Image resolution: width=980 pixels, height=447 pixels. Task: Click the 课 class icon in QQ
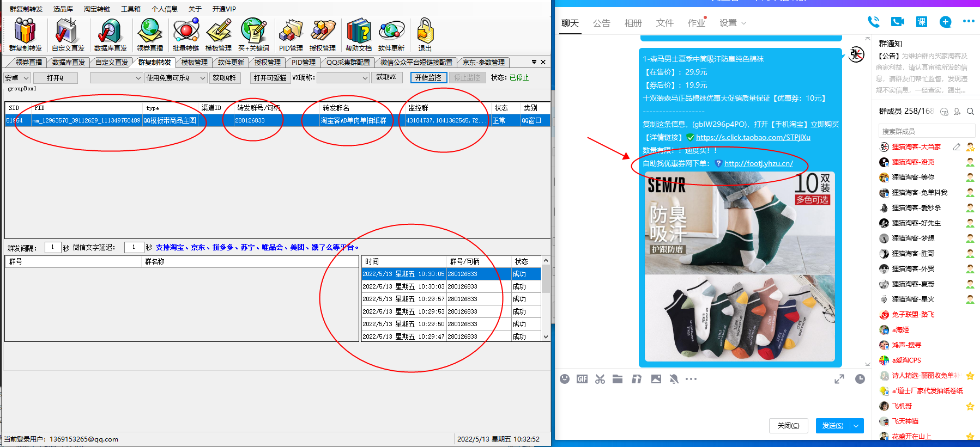[921, 22]
